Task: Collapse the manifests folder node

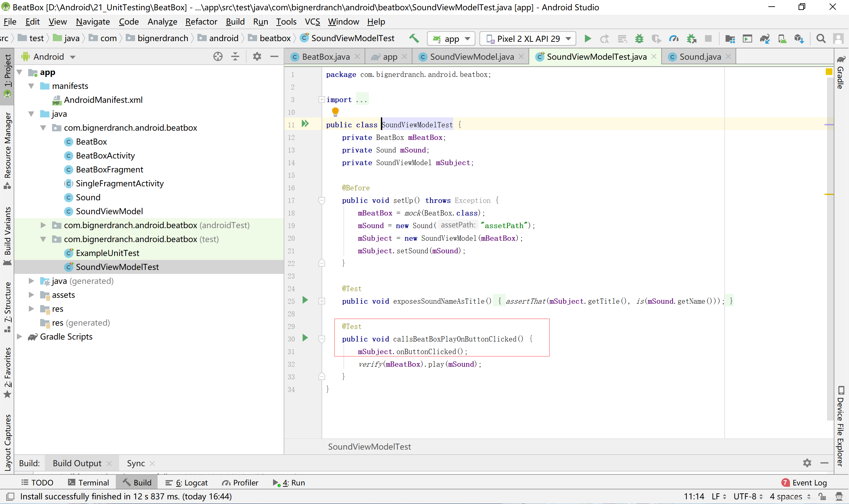Action: [x=31, y=86]
